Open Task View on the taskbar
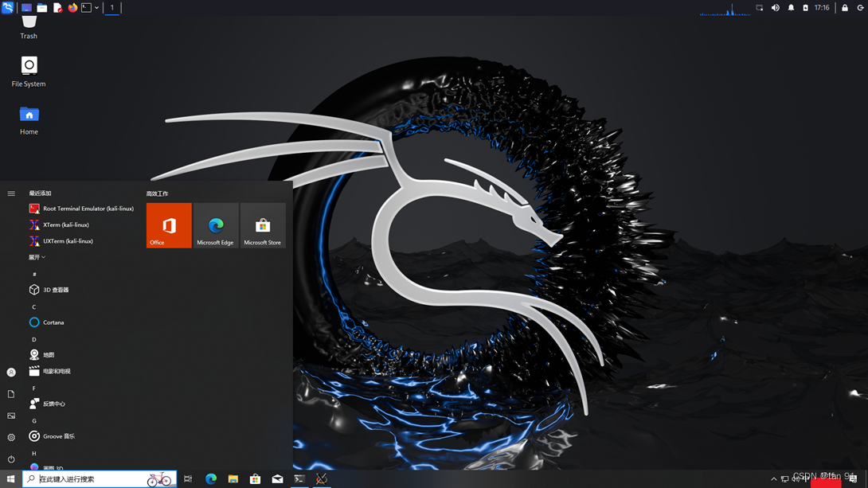 pos(188,479)
